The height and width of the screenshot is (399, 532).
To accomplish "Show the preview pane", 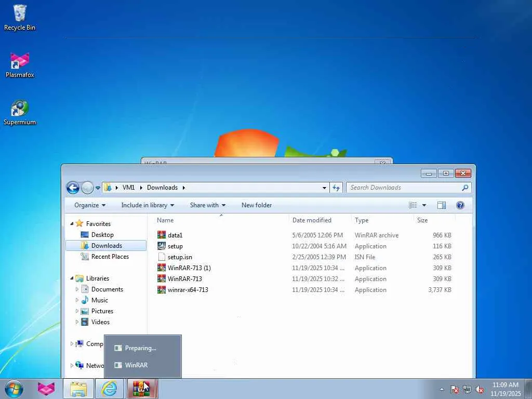I will [442, 205].
